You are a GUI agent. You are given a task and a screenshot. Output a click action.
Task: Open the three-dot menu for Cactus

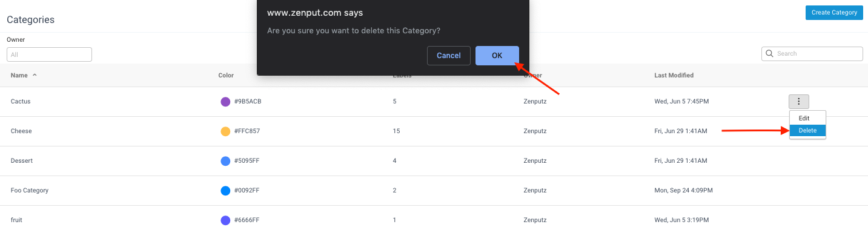[799, 102]
